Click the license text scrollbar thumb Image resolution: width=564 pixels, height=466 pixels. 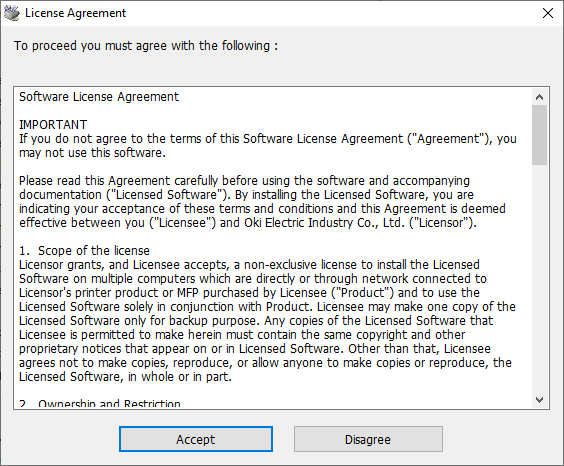(539, 135)
